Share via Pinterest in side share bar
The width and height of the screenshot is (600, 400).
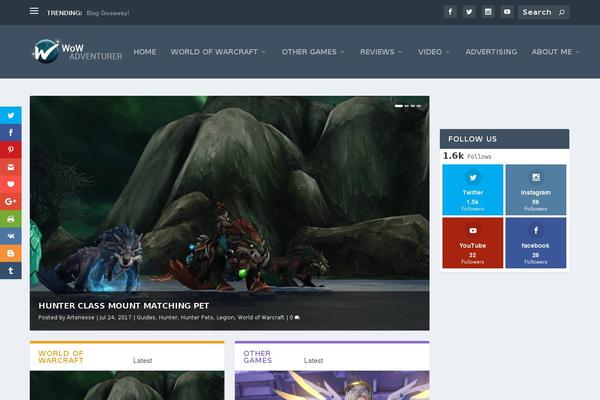pos(11,150)
